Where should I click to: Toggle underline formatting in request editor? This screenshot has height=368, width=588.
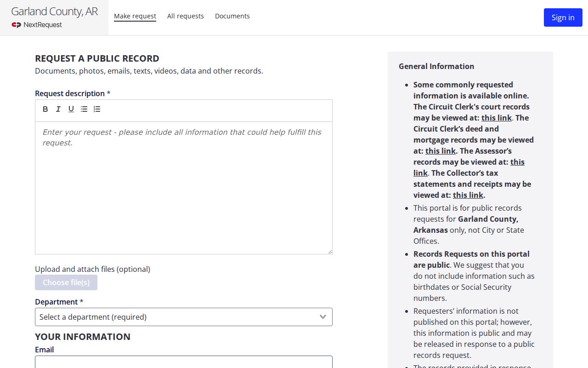71,109
